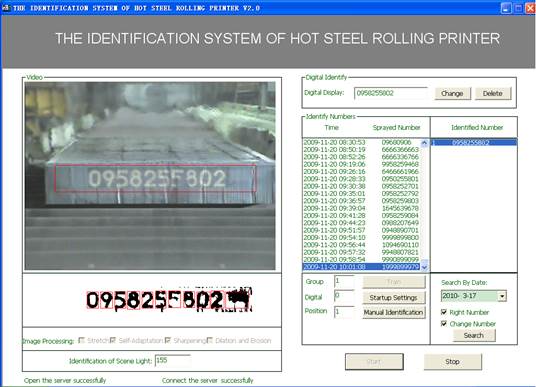This screenshot has width=536, height=387.
Task: Click the Manual Identification button
Action: coord(393,312)
